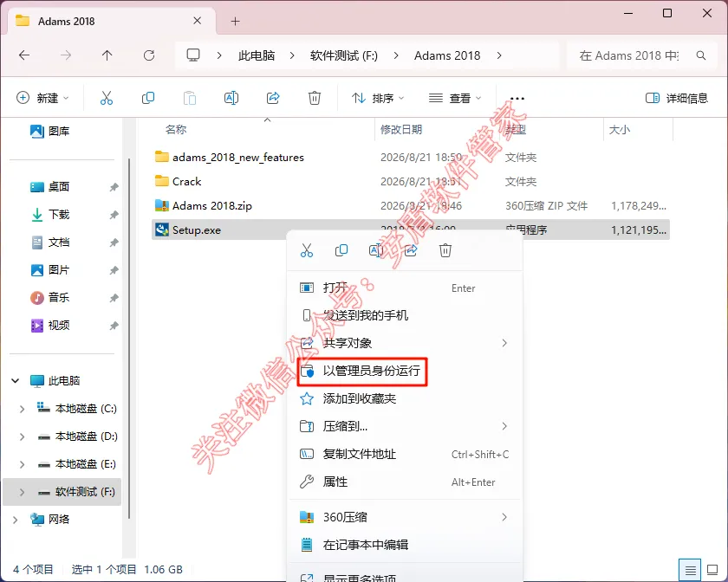The height and width of the screenshot is (582, 728).
Task: Open 压缩到... submenu
Action: point(405,426)
